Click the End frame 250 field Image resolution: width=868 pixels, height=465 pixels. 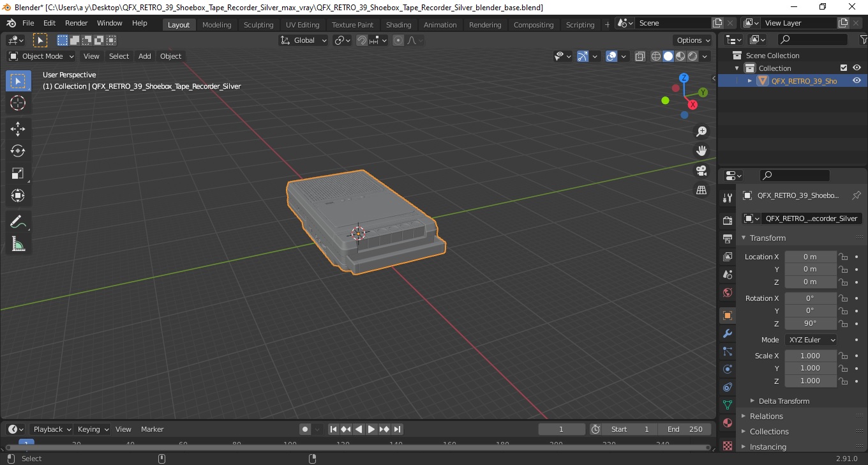[685, 429]
